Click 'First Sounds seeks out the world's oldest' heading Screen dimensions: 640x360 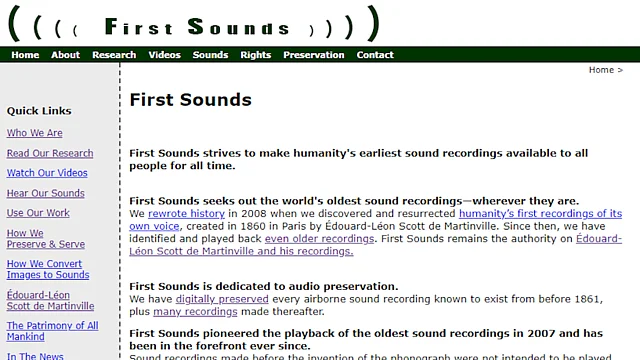(354, 201)
